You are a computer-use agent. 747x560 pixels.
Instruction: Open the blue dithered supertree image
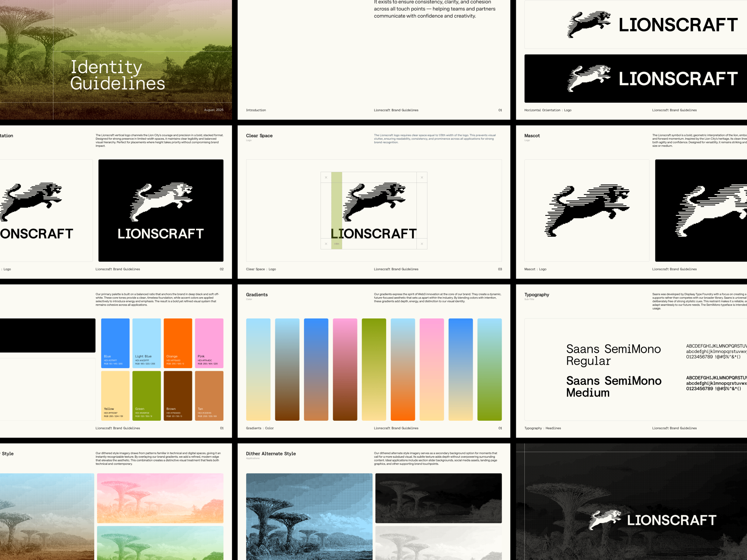[309, 516]
